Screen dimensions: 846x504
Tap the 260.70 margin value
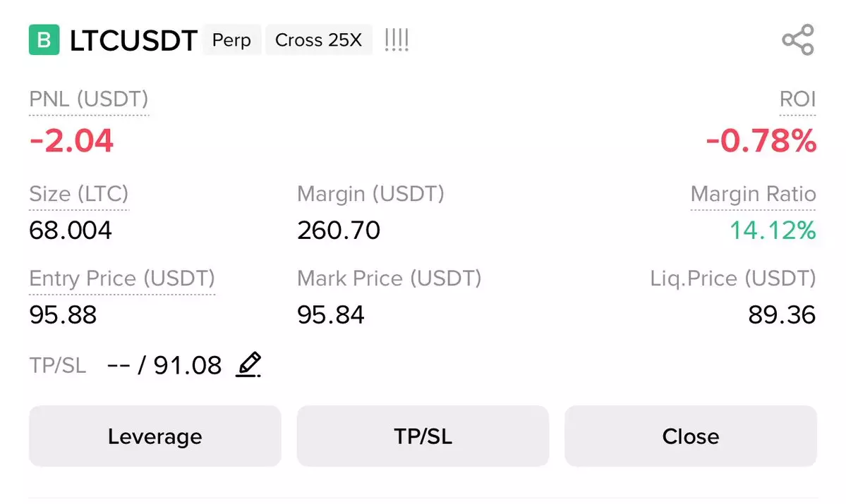click(x=339, y=231)
